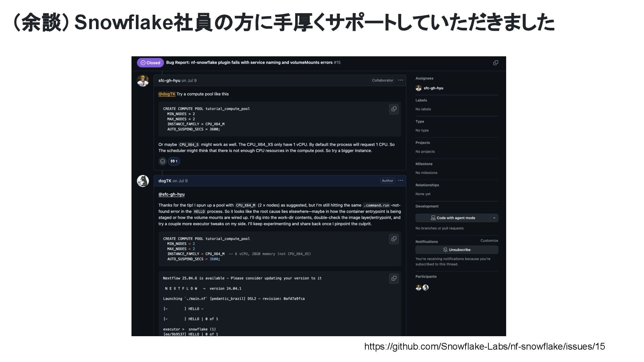Copy the issue link icon beside title
This screenshot has height=362, width=644.
click(x=495, y=63)
